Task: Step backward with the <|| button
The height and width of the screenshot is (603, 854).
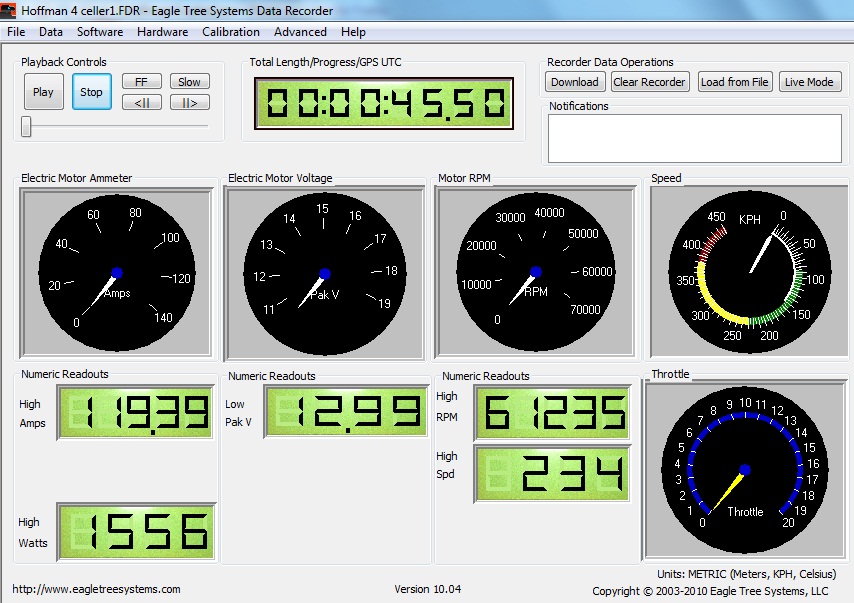Action: tap(142, 102)
